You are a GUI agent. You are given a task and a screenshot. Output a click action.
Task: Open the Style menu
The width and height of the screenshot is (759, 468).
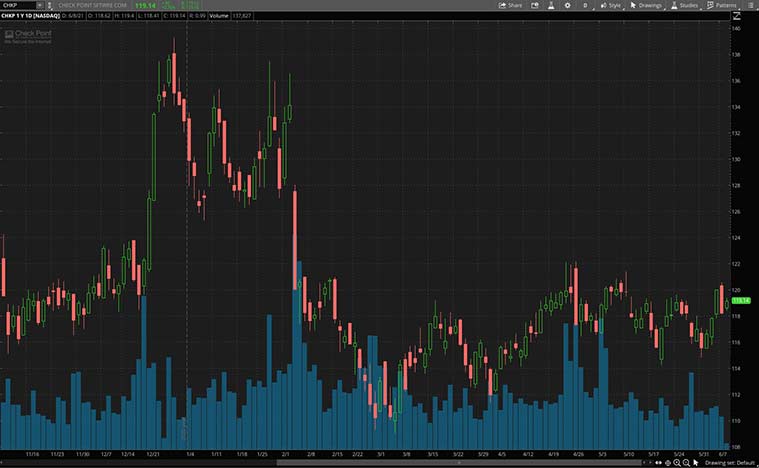tap(611, 5)
